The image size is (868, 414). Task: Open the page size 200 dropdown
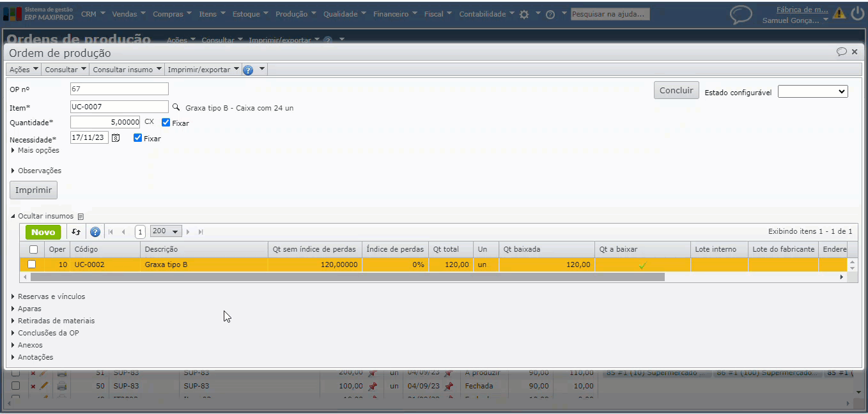coord(166,231)
